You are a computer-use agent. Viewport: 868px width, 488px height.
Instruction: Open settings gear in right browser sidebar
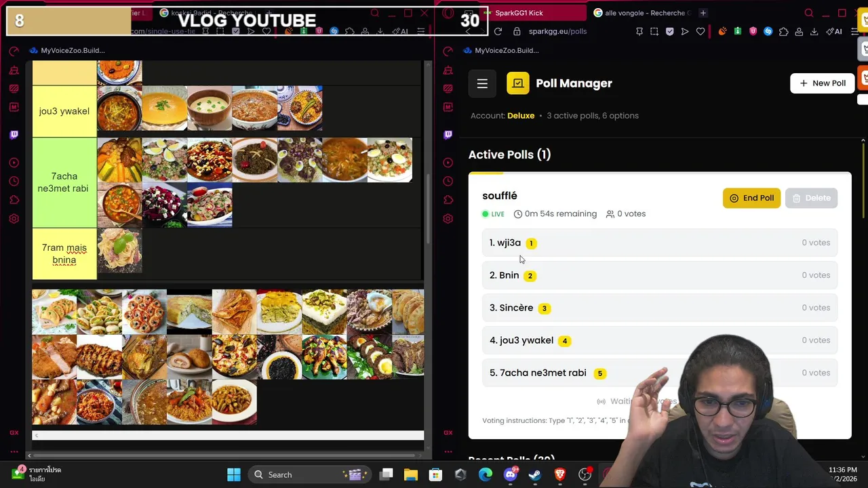tap(448, 219)
